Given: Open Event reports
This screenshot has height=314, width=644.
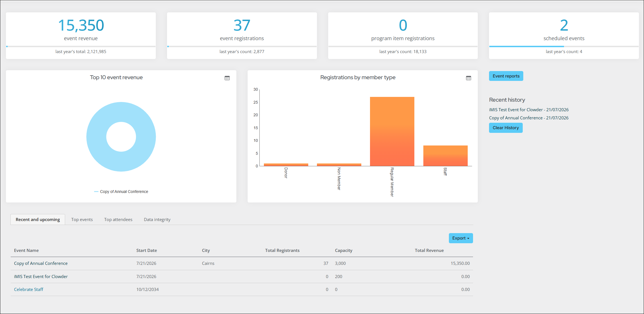Looking at the screenshot, I should pos(506,76).
